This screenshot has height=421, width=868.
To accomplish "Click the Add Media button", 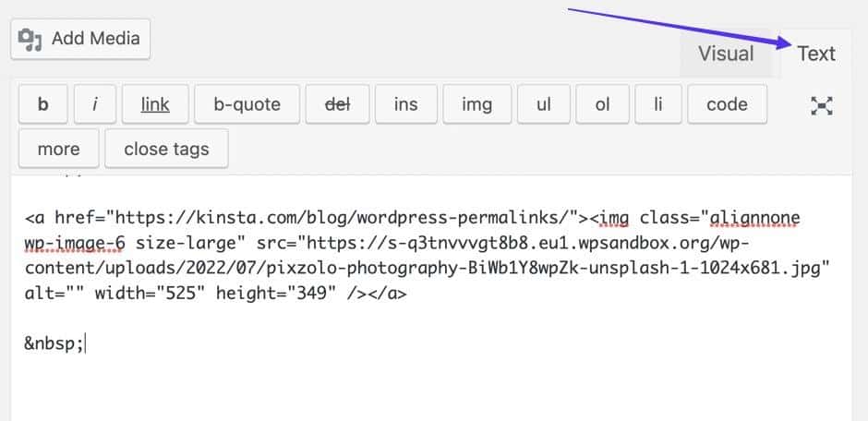I will pyautogui.click(x=80, y=39).
